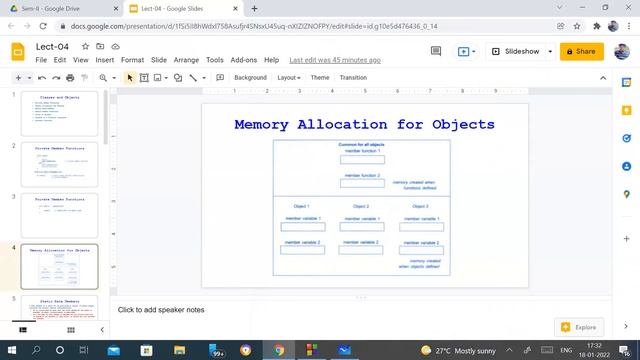This screenshot has width=640, height=360.
Task: Click the Share button
Action: click(582, 51)
